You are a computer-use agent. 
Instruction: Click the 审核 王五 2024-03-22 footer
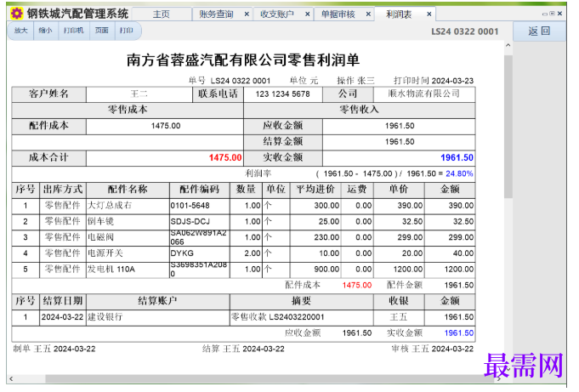[433, 349]
